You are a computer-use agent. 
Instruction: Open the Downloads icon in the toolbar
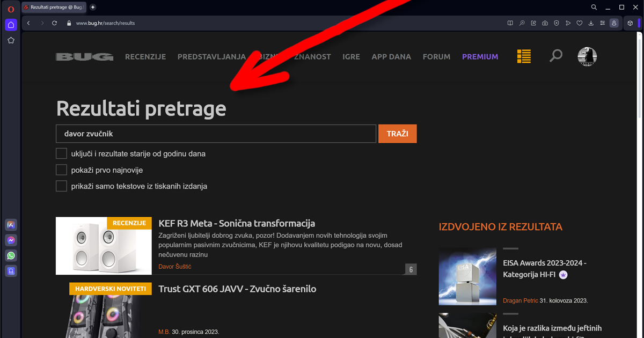591,23
